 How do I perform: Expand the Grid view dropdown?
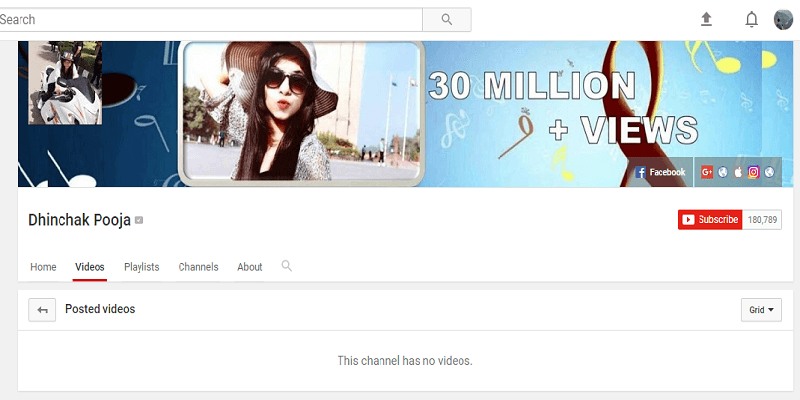coord(761,310)
